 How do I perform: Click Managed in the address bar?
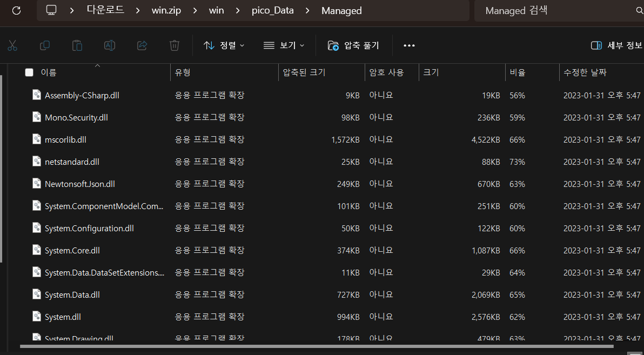click(x=341, y=11)
